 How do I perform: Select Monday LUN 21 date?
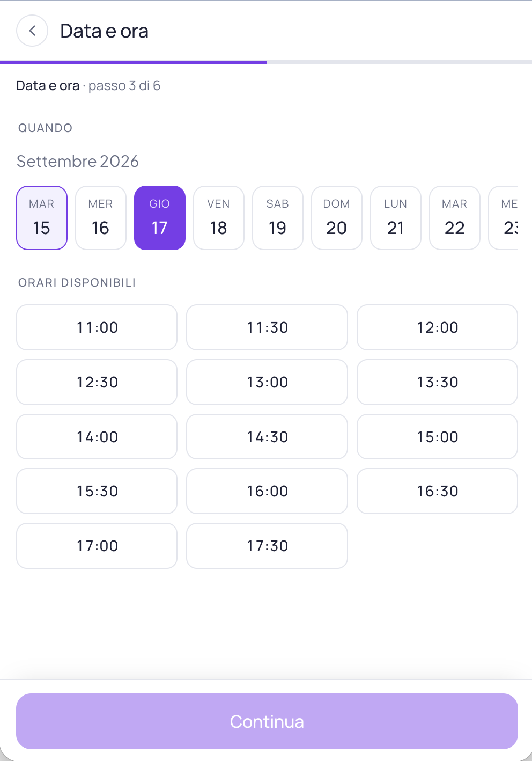point(396,218)
